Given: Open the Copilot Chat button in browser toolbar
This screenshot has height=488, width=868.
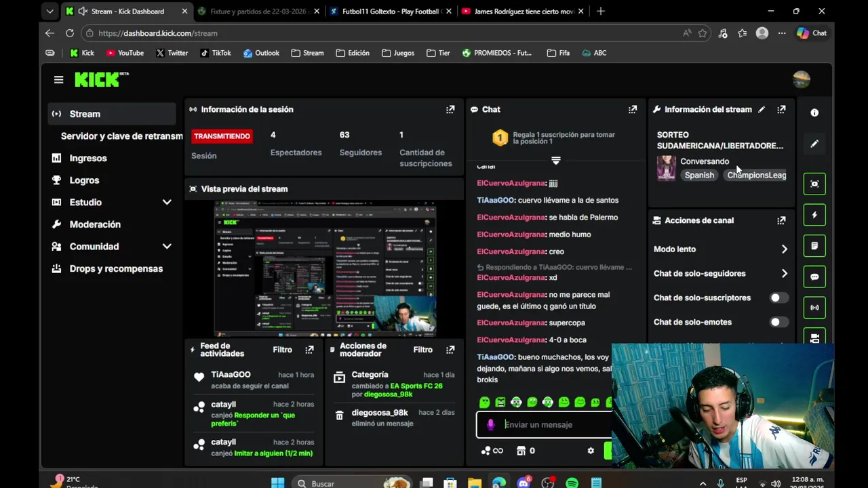Looking at the screenshot, I should 811,33.
